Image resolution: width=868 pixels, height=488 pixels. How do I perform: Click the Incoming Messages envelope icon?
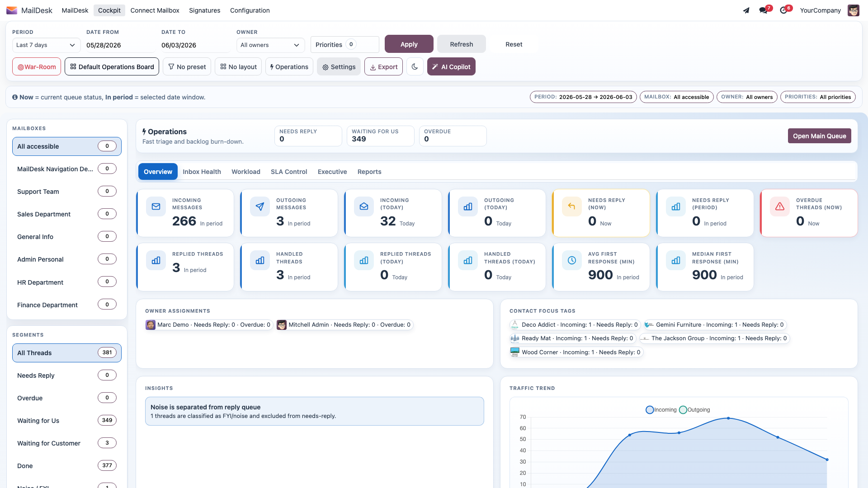156,206
